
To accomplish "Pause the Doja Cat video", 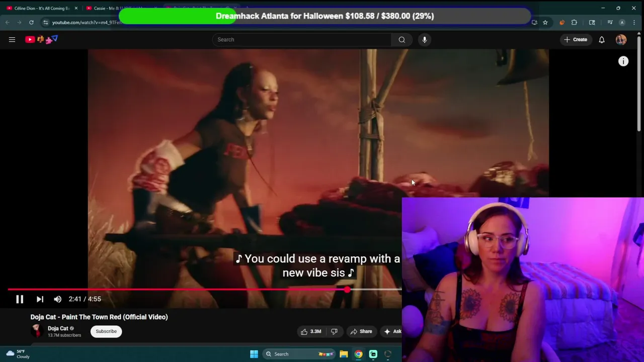I will tap(20, 299).
